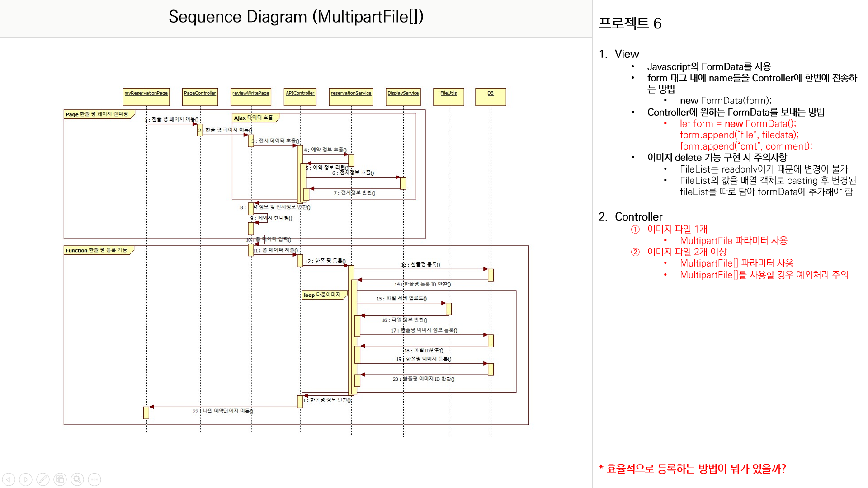Open the pen and pointer tools
The width and height of the screenshot is (868, 488).
point(43,479)
